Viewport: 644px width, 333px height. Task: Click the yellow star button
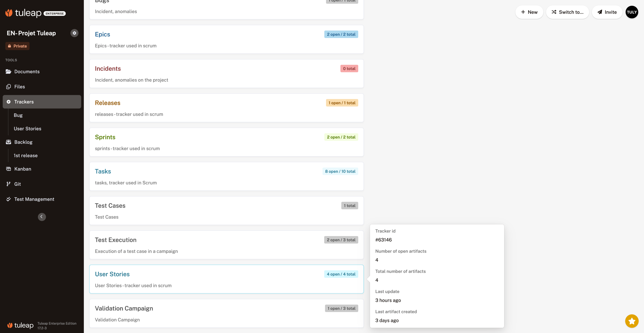point(632,321)
